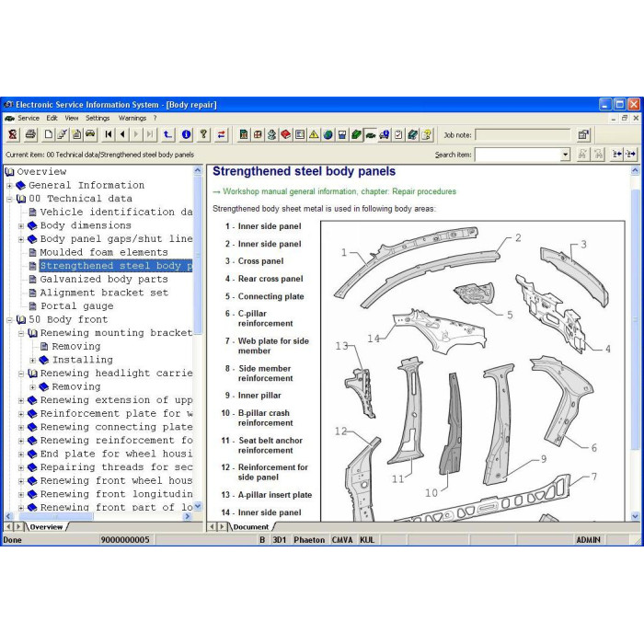Click right arrow of tree horizontal scrollbar
This screenshot has height=644, width=644.
click(188, 516)
